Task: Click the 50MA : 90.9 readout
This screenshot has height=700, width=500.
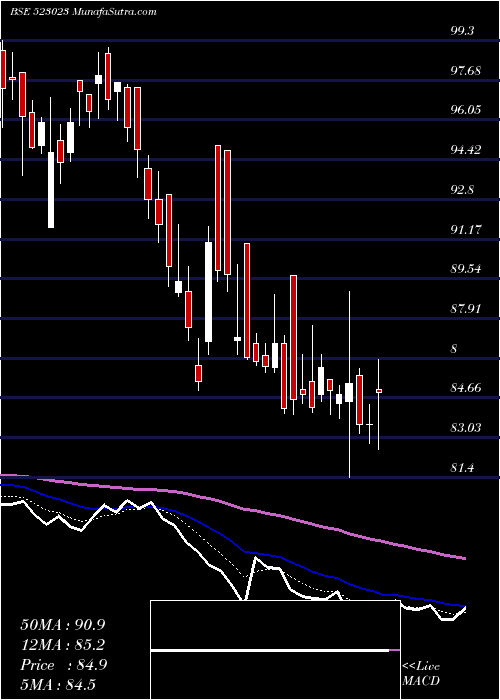Action: coord(64,625)
